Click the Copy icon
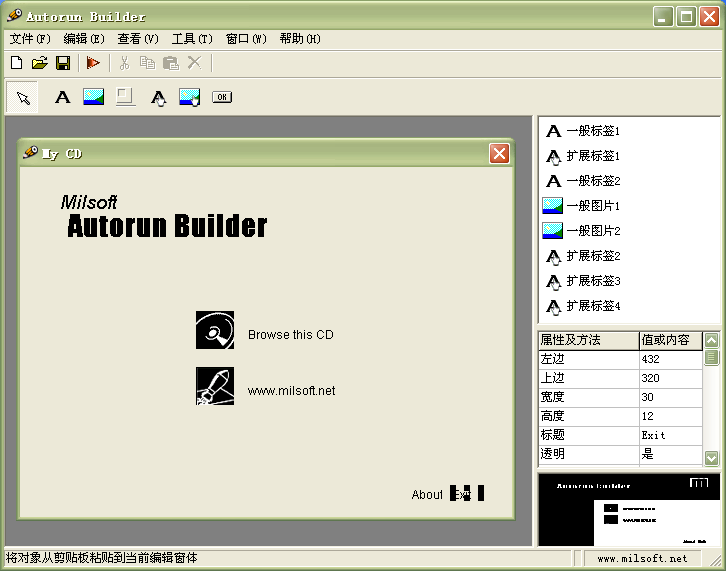 147,63
